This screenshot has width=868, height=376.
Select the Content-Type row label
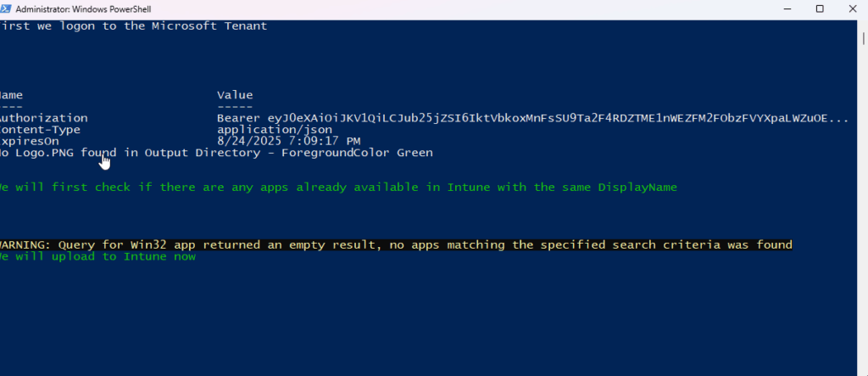coord(41,130)
